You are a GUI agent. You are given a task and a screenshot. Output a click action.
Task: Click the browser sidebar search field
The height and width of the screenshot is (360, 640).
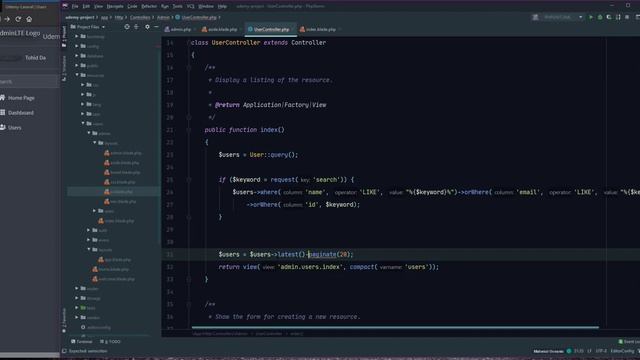point(29,82)
